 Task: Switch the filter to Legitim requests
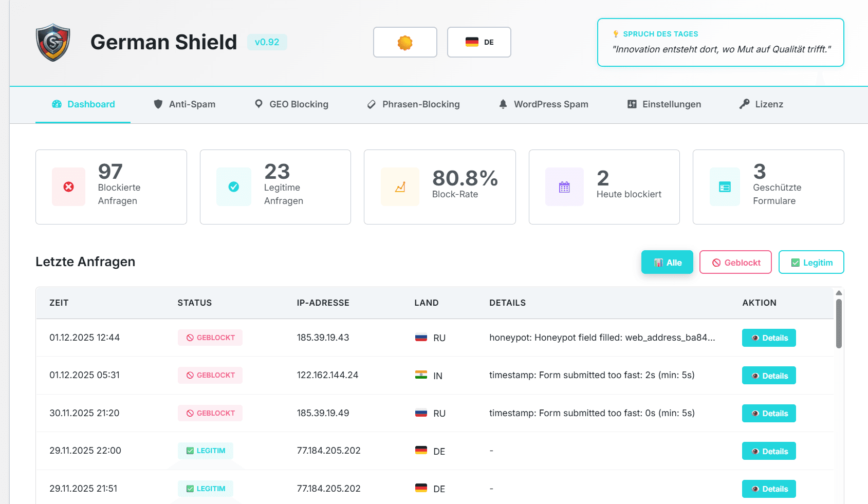pos(811,262)
